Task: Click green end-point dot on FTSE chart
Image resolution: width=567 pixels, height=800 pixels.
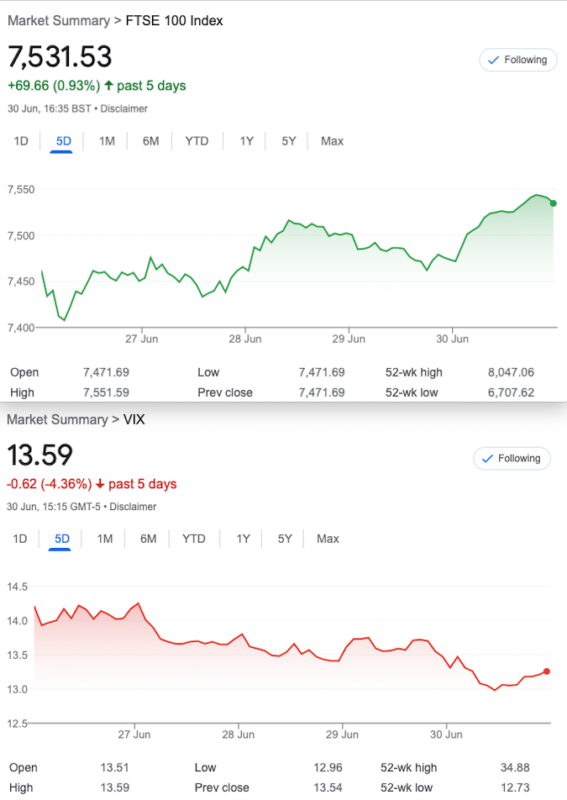Action: click(553, 203)
